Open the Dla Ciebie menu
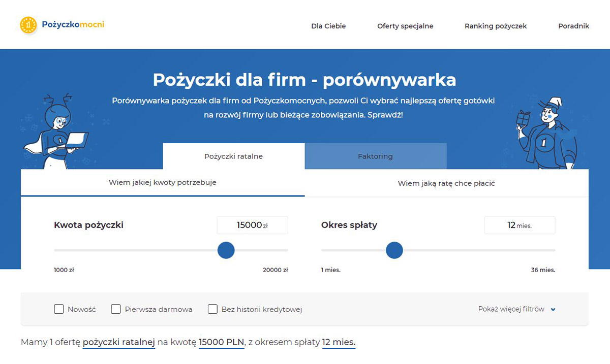 pyautogui.click(x=328, y=26)
